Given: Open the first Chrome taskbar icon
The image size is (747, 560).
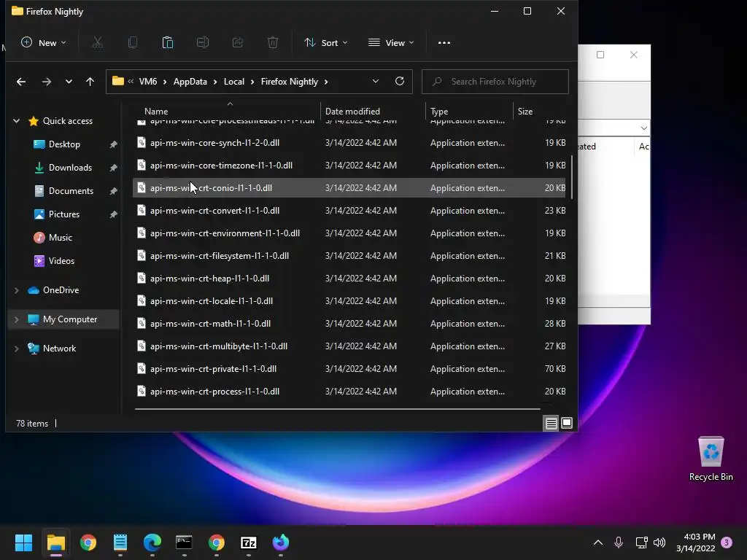Looking at the screenshot, I should (x=88, y=542).
